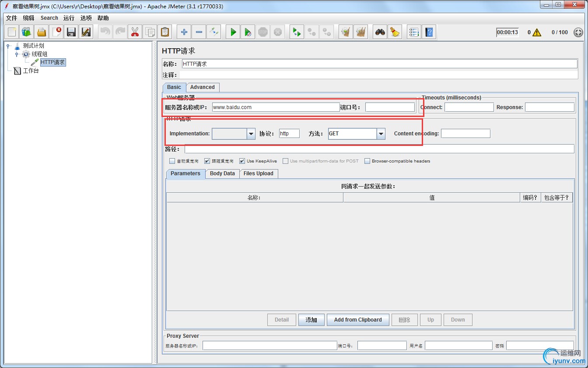Open the Implementation dropdown

251,134
